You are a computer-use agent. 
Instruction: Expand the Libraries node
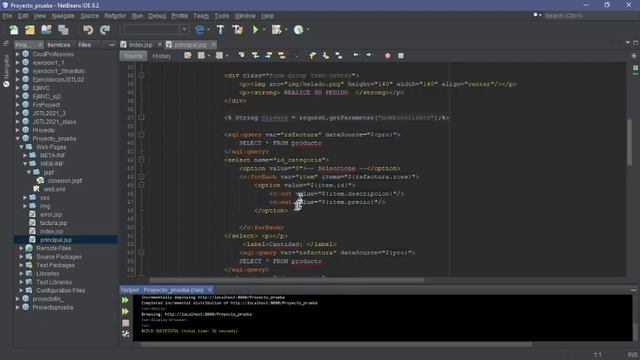pyautogui.click(x=22, y=273)
